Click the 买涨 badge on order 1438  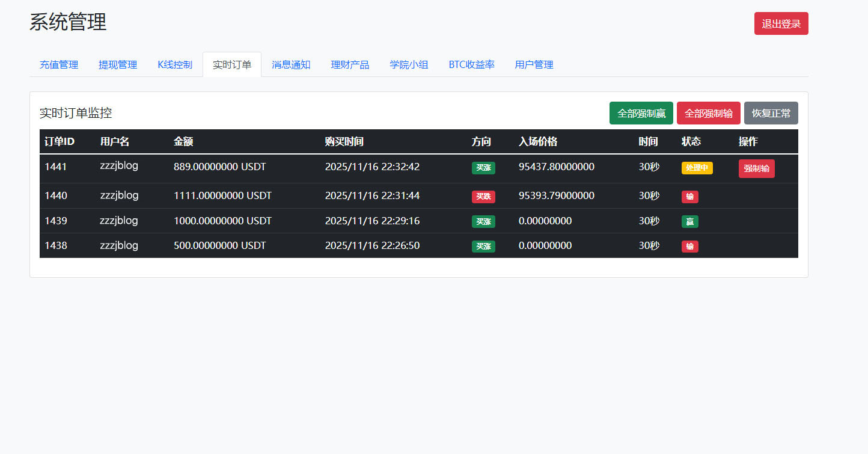[483, 246]
